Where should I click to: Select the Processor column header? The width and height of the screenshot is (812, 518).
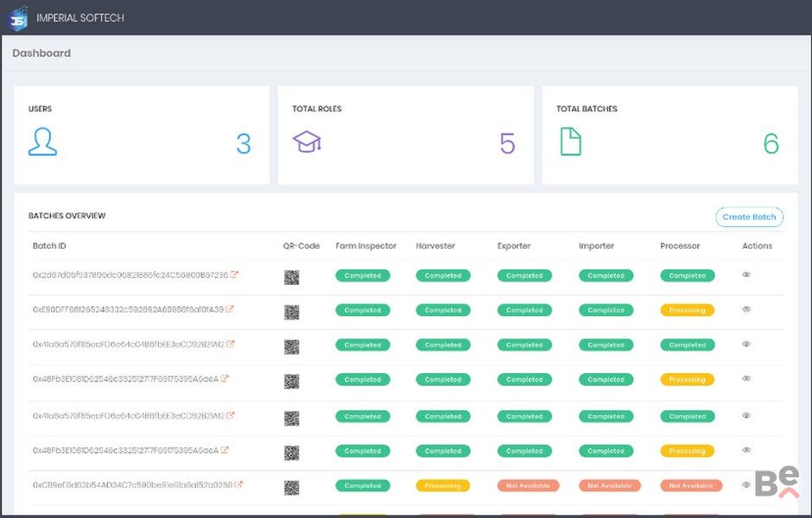(680, 246)
